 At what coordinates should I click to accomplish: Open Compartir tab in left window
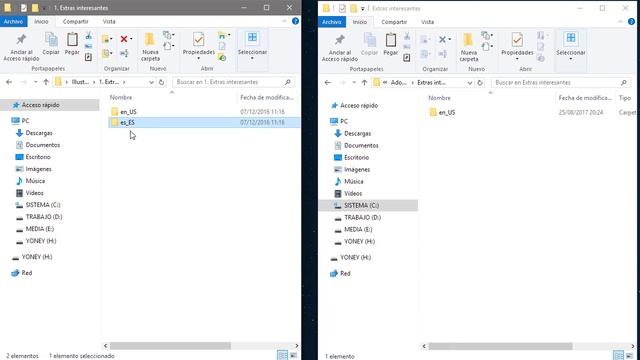pos(76,21)
